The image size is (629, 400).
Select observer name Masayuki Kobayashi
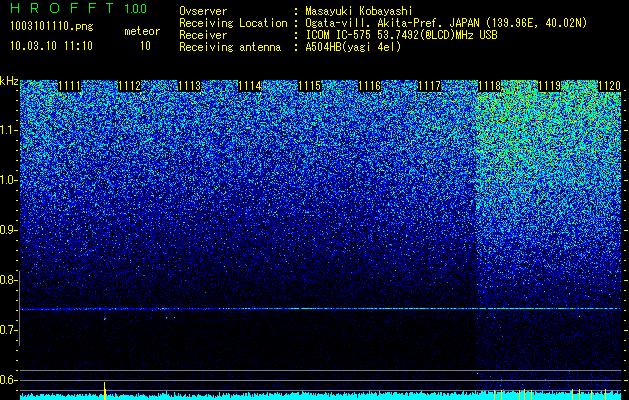pyautogui.click(x=359, y=11)
